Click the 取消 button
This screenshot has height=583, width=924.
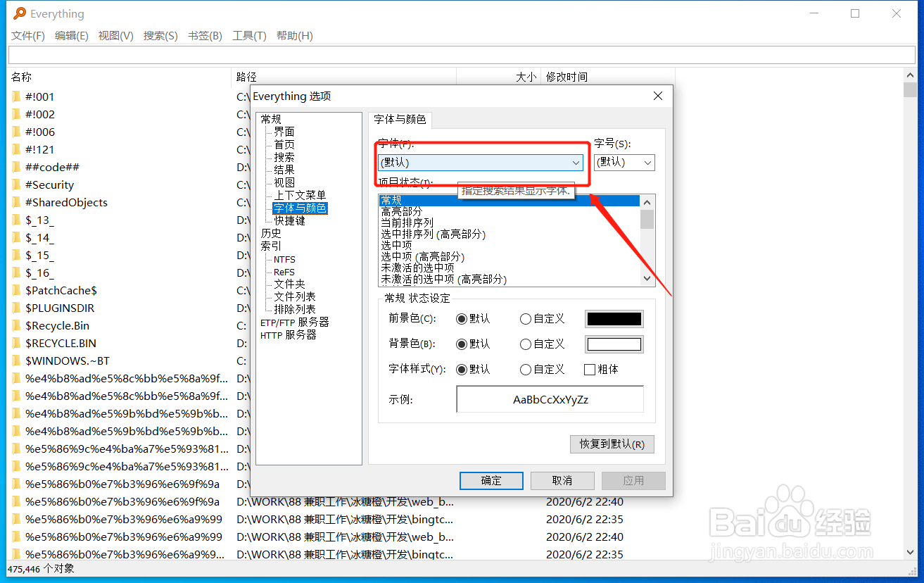(x=562, y=481)
